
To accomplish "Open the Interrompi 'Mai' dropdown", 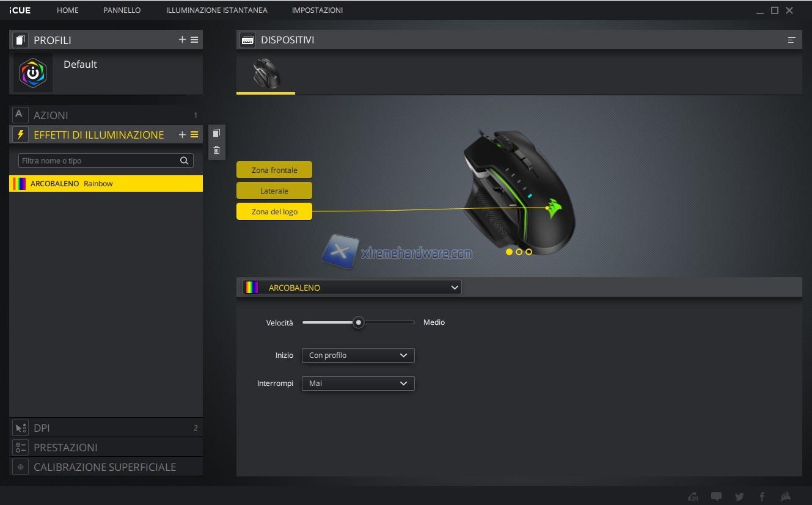I will [358, 383].
